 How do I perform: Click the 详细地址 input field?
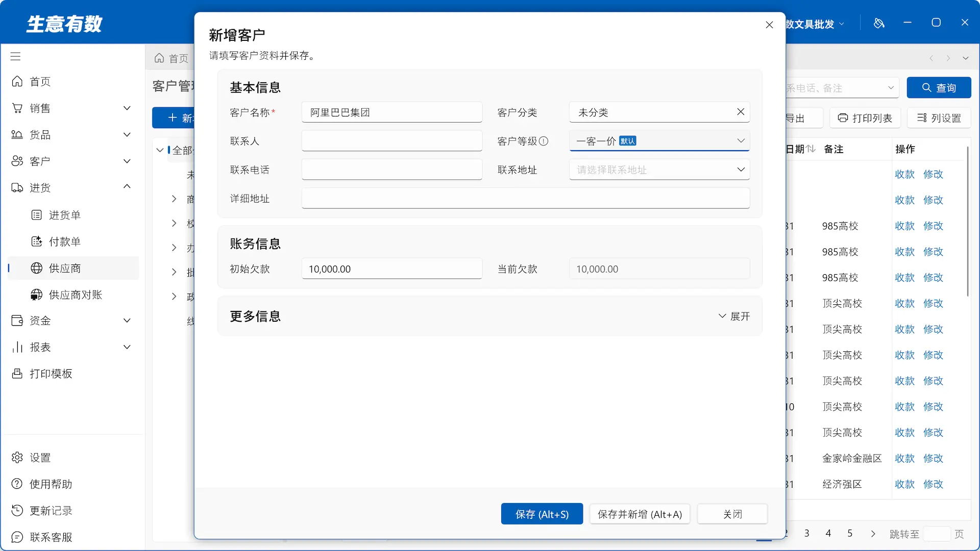click(x=525, y=199)
